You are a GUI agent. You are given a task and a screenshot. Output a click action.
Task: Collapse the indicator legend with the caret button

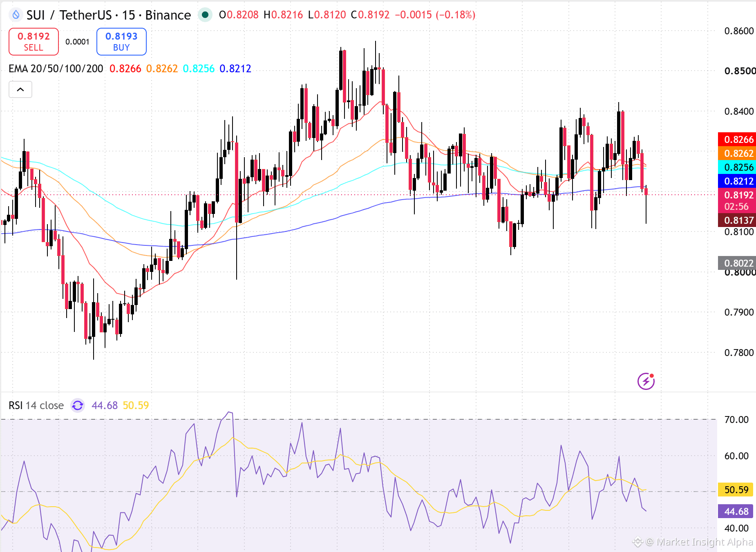pyautogui.click(x=20, y=89)
